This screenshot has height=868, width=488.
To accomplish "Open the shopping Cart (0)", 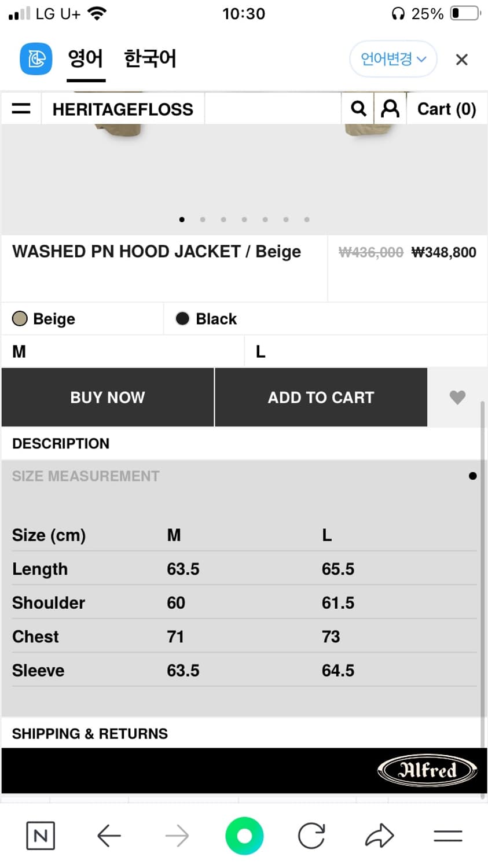I will click(x=446, y=109).
